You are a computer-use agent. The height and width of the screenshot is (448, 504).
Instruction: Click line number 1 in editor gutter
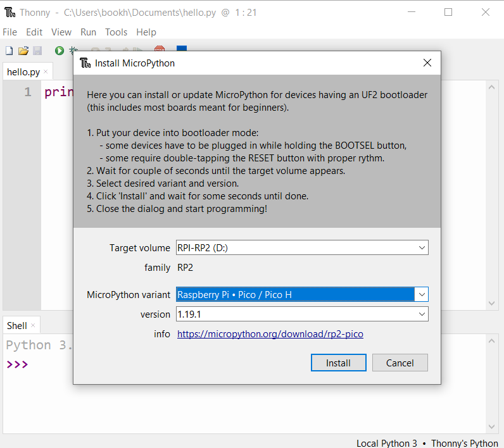pyautogui.click(x=28, y=92)
